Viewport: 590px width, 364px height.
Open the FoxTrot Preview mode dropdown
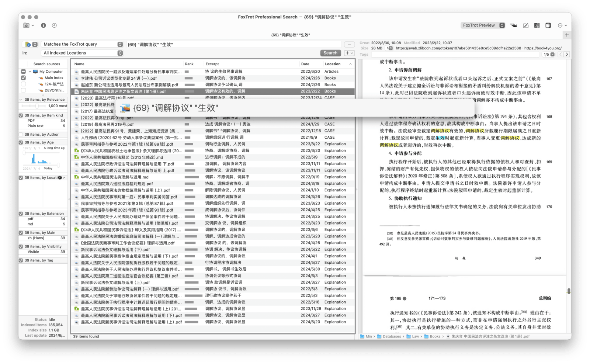tap(483, 25)
